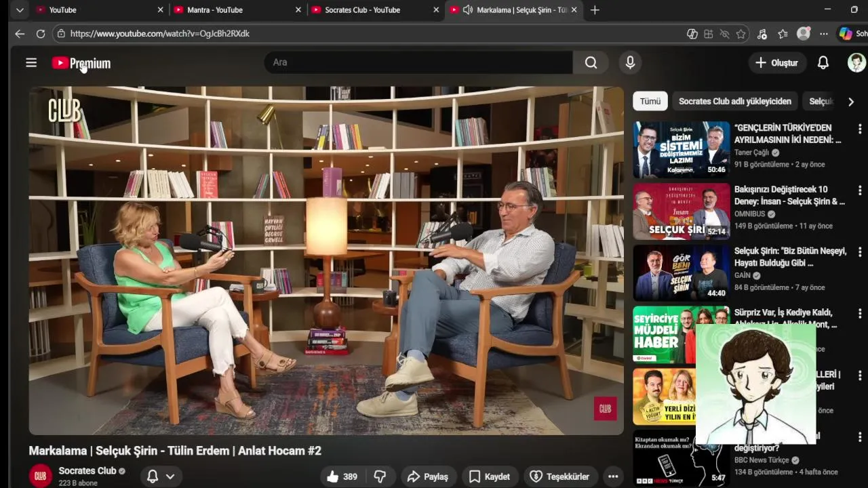Click the video player to pause

326,260
